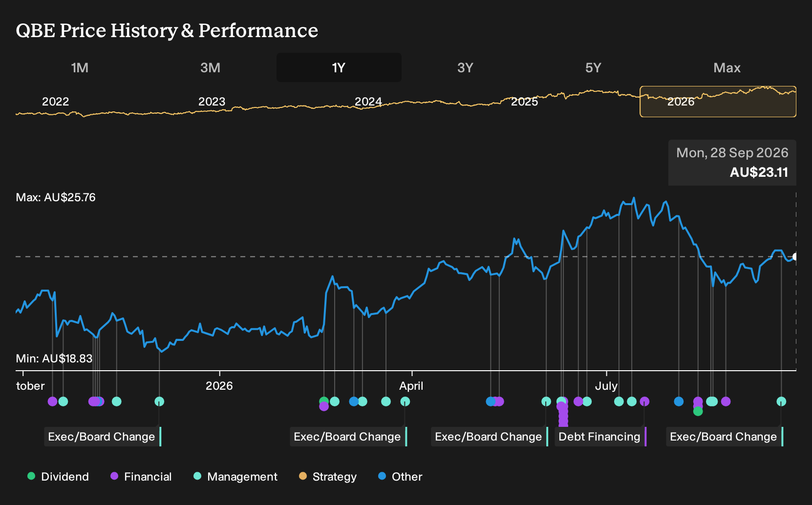Screen dimensions: 812x505
Task: Click the 2022 label on overview chart
Action: pos(55,102)
